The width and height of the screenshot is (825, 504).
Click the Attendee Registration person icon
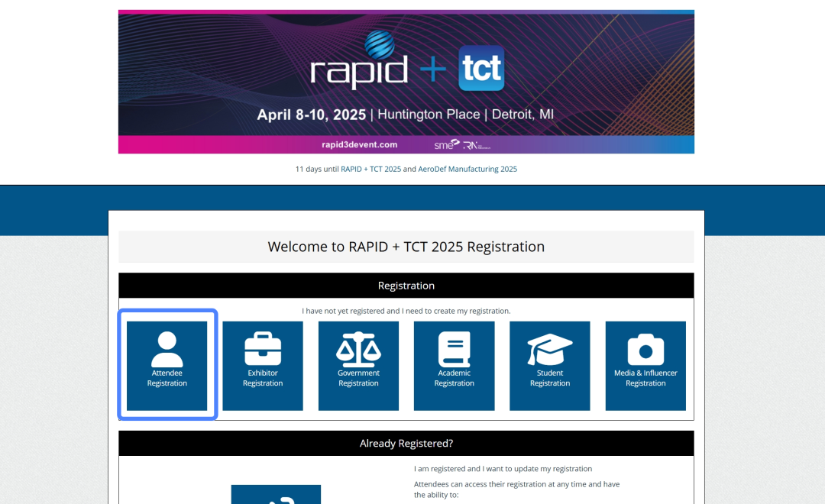[167, 349]
